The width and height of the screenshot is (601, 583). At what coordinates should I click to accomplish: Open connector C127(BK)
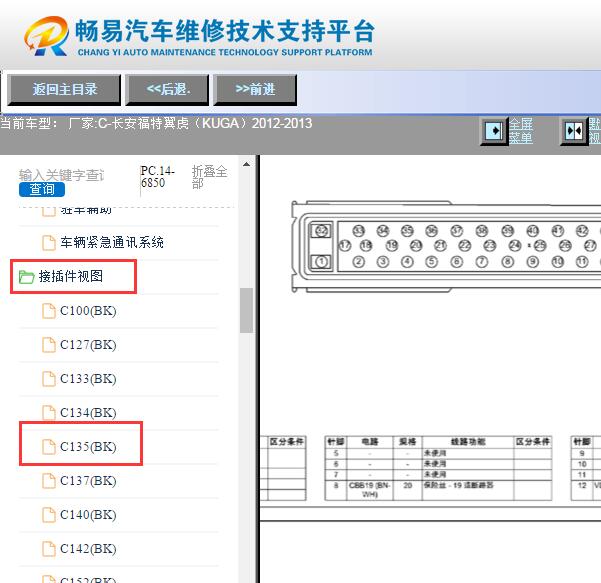click(88, 345)
